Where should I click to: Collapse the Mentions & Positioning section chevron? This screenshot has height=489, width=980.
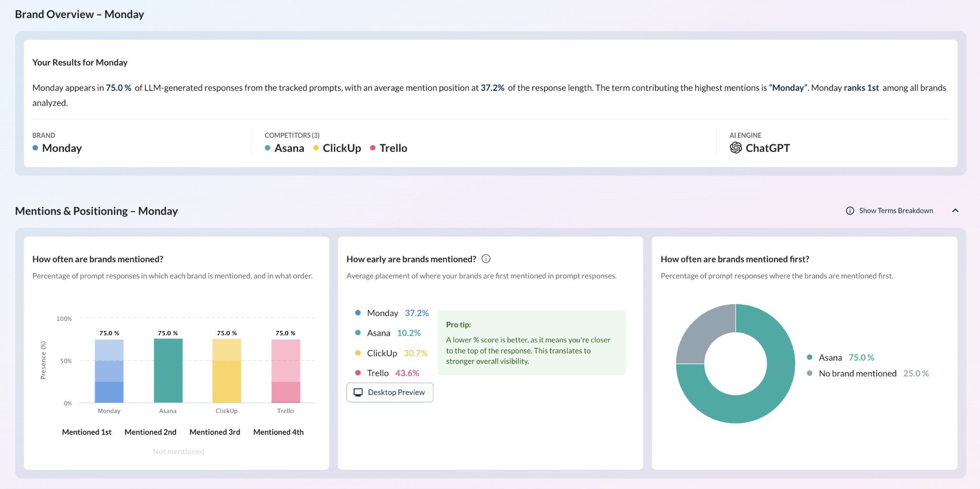pyautogui.click(x=955, y=211)
